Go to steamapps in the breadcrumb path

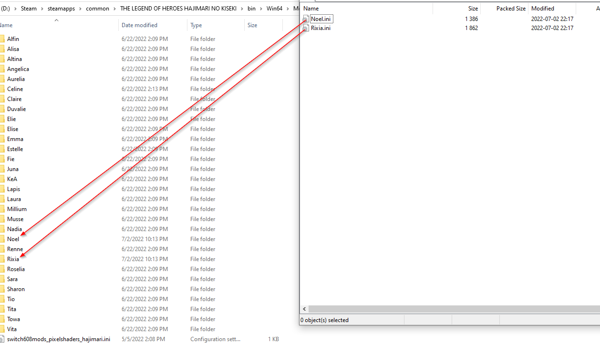pos(62,9)
